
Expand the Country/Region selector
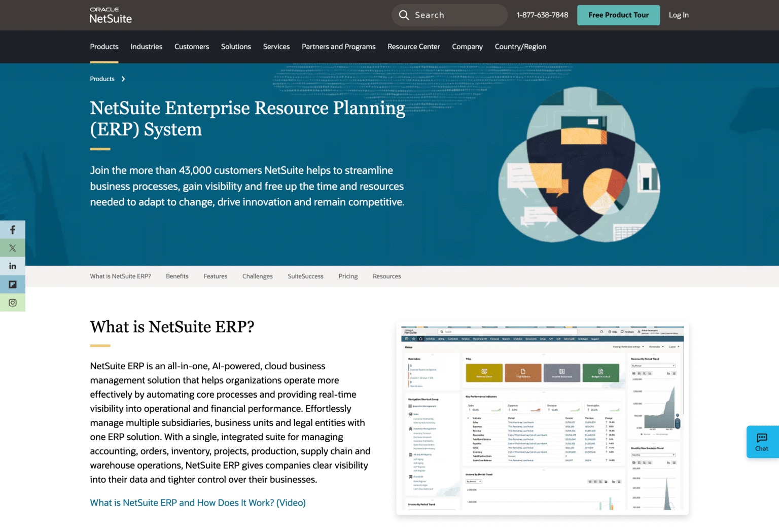pyautogui.click(x=521, y=47)
